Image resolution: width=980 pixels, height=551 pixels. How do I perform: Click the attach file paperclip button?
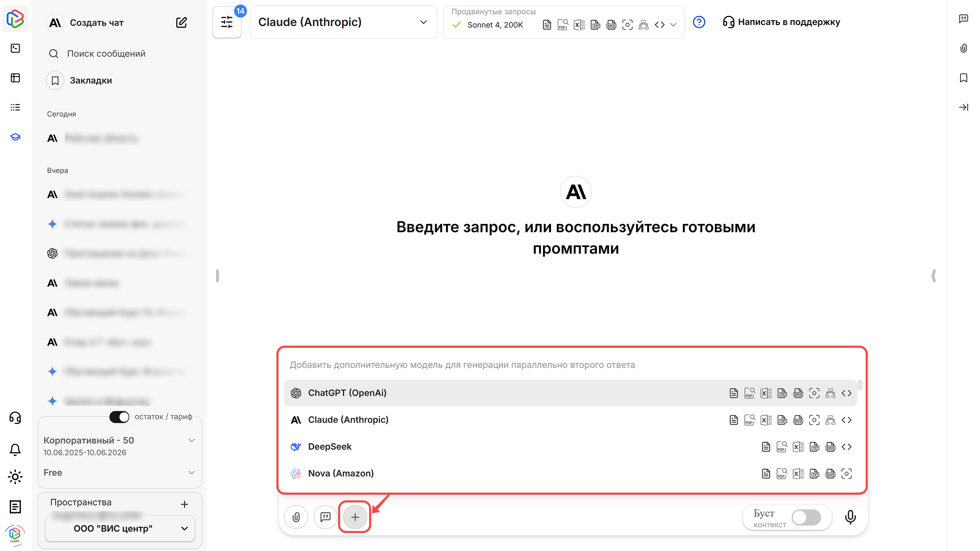coord(296,517)
